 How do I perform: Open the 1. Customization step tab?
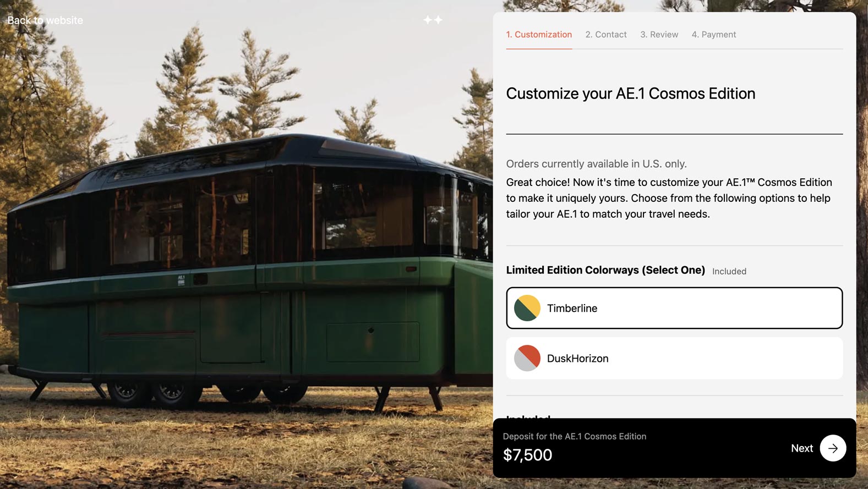click(x=539, y=35)
